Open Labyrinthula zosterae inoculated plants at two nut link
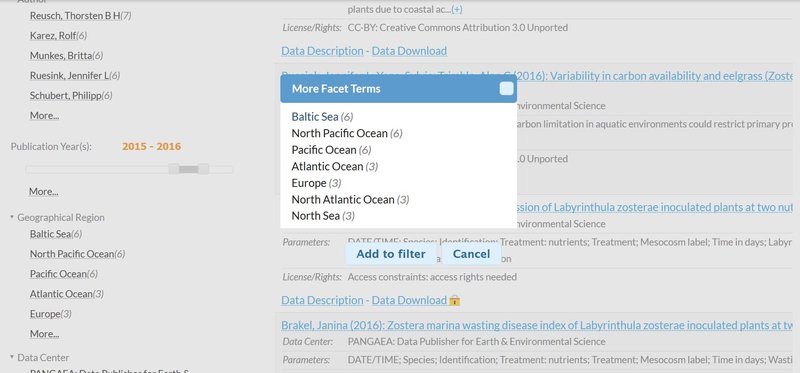 pyautogui.click(x=655, y=208)
